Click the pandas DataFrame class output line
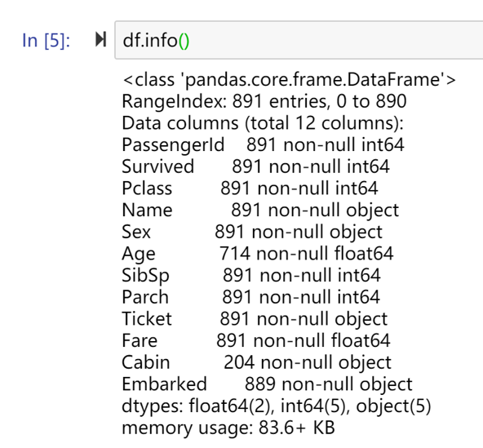The image size is (483, 448). [x=289, y=79]
